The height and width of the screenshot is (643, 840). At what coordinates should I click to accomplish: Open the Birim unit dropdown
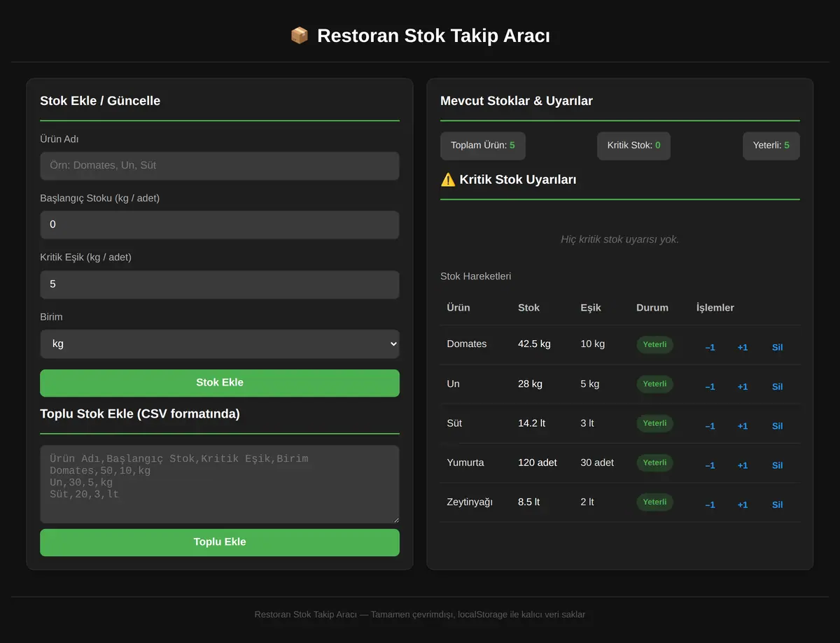220,344
